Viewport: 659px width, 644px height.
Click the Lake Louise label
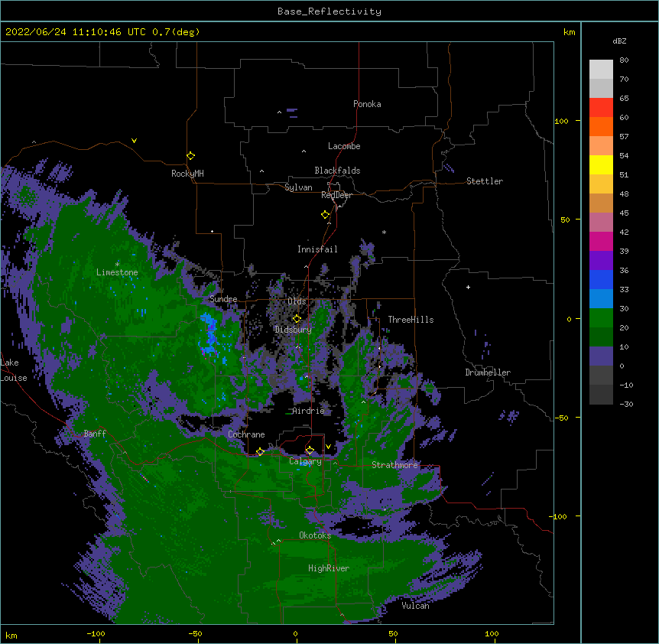pyautogui.click(x=14, y=370)
